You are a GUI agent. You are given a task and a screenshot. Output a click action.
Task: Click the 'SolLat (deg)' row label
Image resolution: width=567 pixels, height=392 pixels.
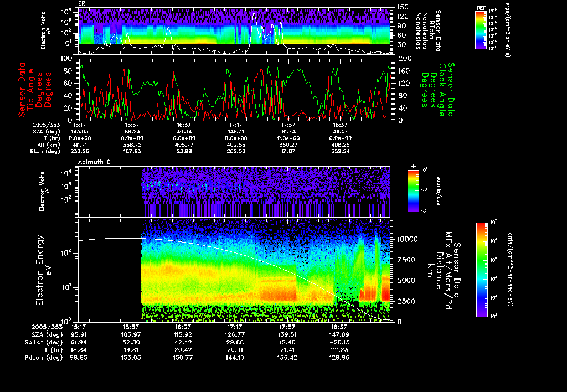click(x=43, y=342)
